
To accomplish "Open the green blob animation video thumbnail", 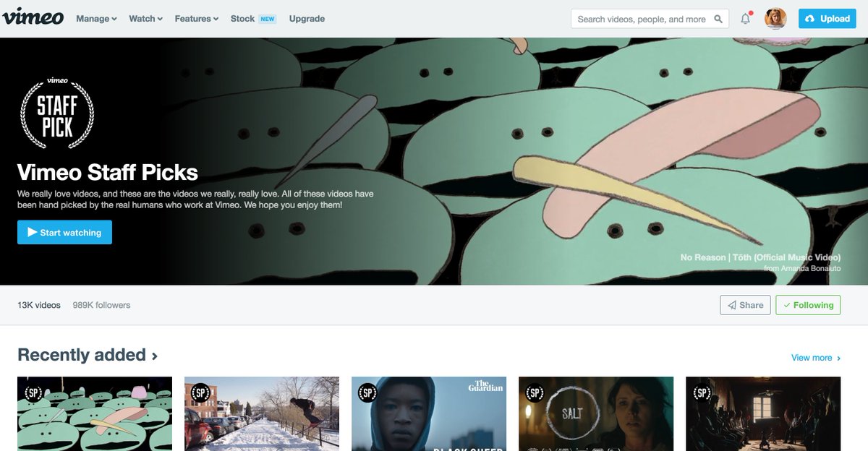I will [95, 413].
